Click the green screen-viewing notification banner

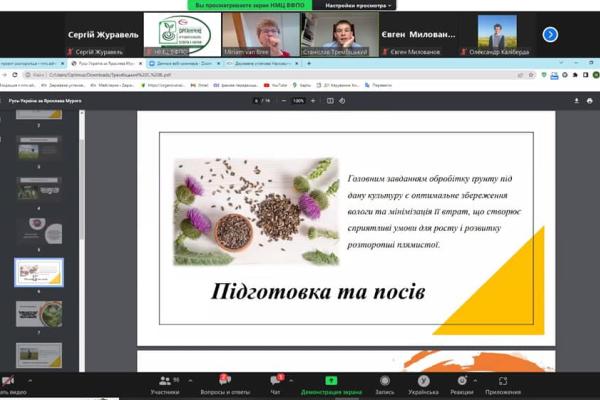pyautogui.click(x=250, y=5)
